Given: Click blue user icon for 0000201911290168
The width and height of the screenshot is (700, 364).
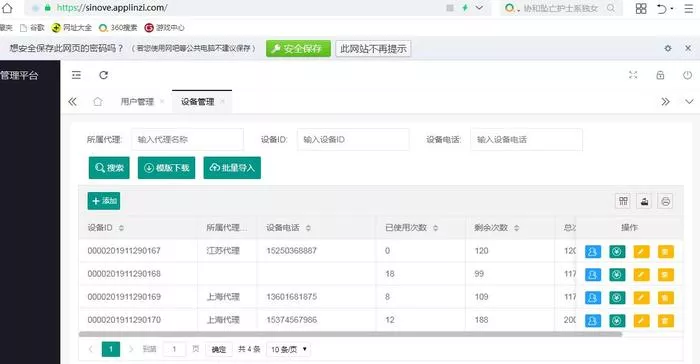Looking at the screenshot, I should pyautogui.click(x=593, y=275).
